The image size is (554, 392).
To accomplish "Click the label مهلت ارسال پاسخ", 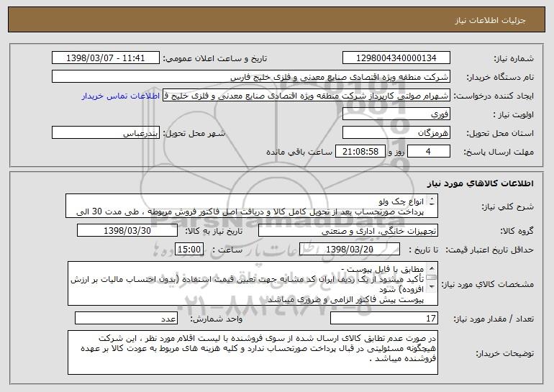I will point(499,152).
